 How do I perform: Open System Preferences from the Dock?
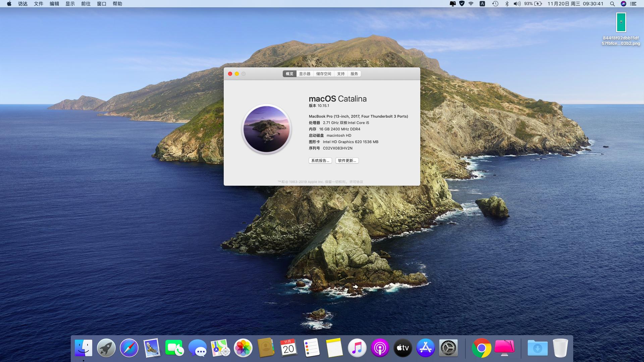pyautogui.click(x=448, y=348)
